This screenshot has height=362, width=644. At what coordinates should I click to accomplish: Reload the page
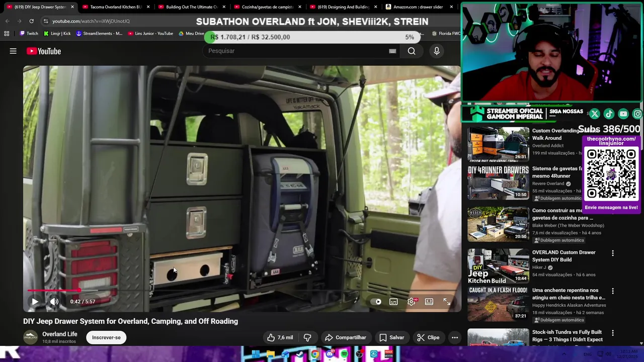[x=31, y=21]
